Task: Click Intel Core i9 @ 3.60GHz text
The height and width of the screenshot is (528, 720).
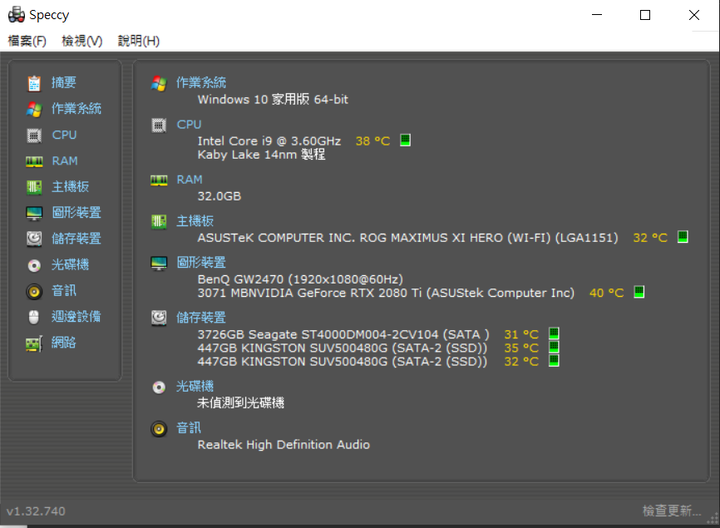Action: pyautogui.click(x=269, y=141)
